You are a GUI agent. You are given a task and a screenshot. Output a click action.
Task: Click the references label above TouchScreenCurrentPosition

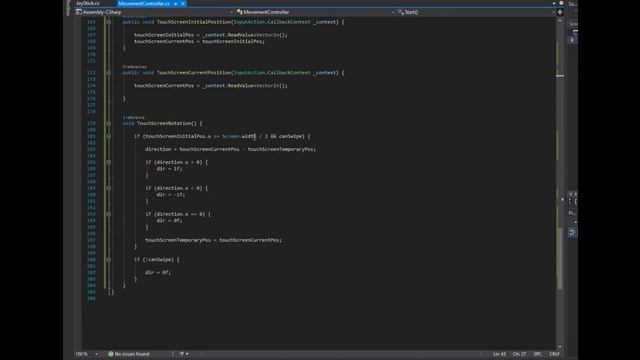[x=134, y=67]
